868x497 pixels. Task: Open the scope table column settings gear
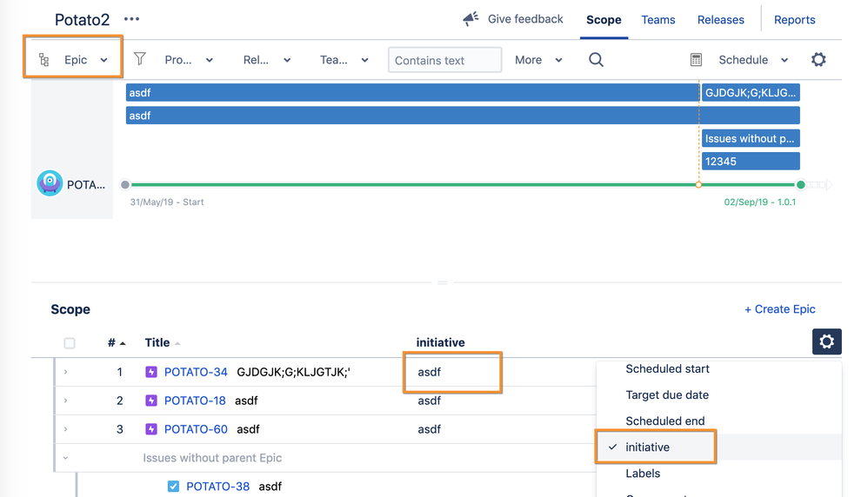click(x=826, y=341)
